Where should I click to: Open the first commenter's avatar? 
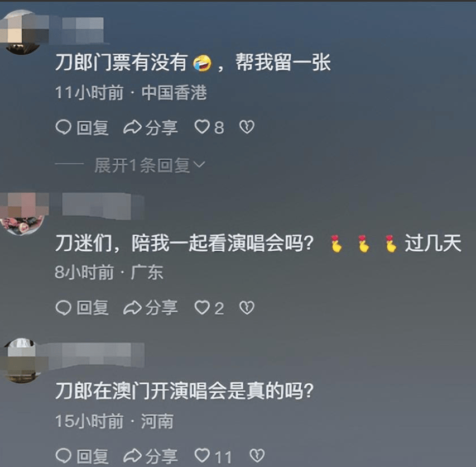[x=21, y=32]
